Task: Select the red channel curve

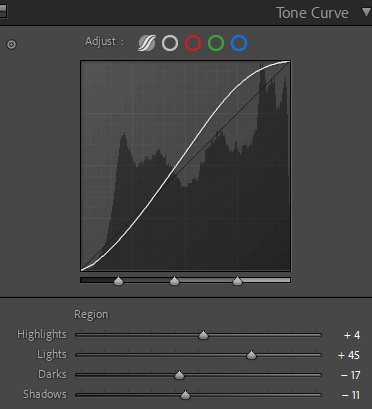Action: (x=193, y=43)
